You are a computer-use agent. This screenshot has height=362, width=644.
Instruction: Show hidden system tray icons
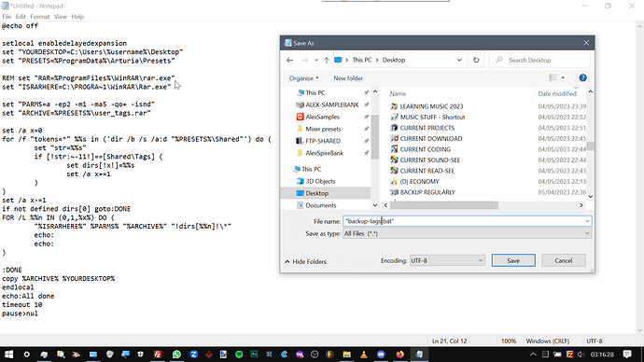tap(533, 355)
